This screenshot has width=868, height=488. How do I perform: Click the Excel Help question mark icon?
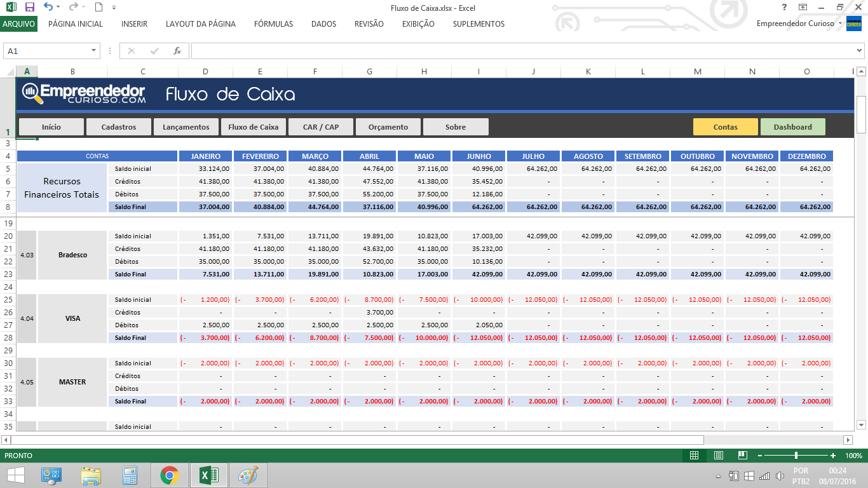click(784, 8)
